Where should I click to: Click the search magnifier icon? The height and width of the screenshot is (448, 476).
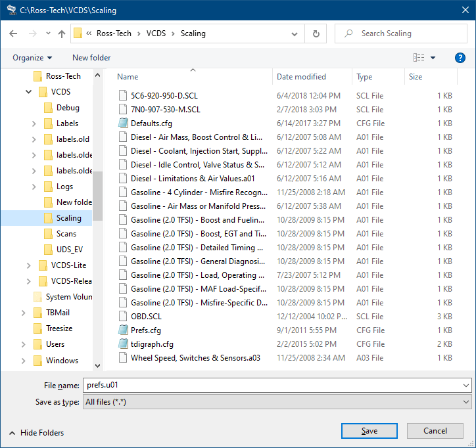(348, 34)
